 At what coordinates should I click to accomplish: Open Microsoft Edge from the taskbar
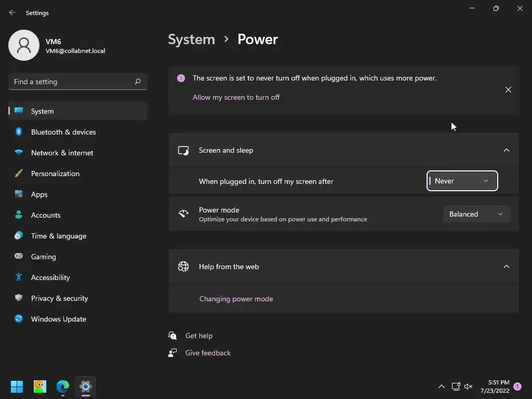coord(63,387)
